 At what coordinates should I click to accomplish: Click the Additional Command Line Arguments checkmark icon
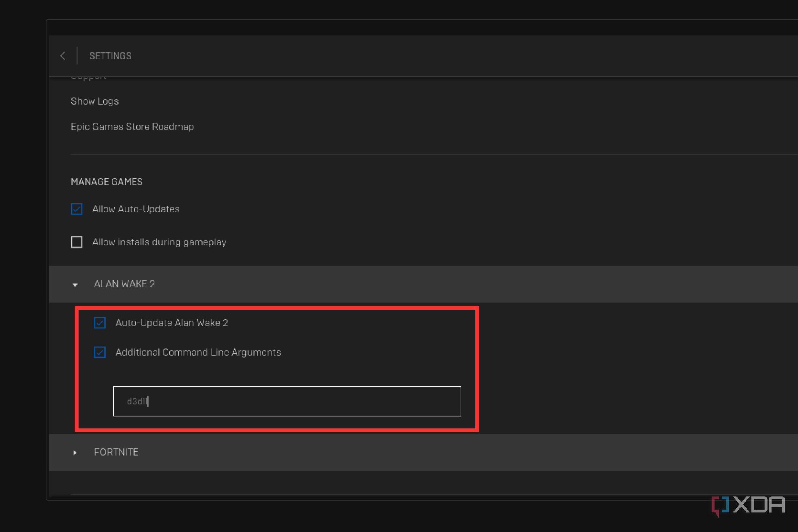pyautogui.click(x=100, y=352)
